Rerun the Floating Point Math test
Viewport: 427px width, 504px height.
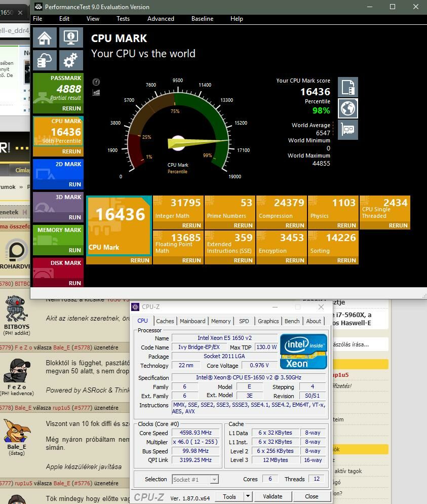pos(191,260)
